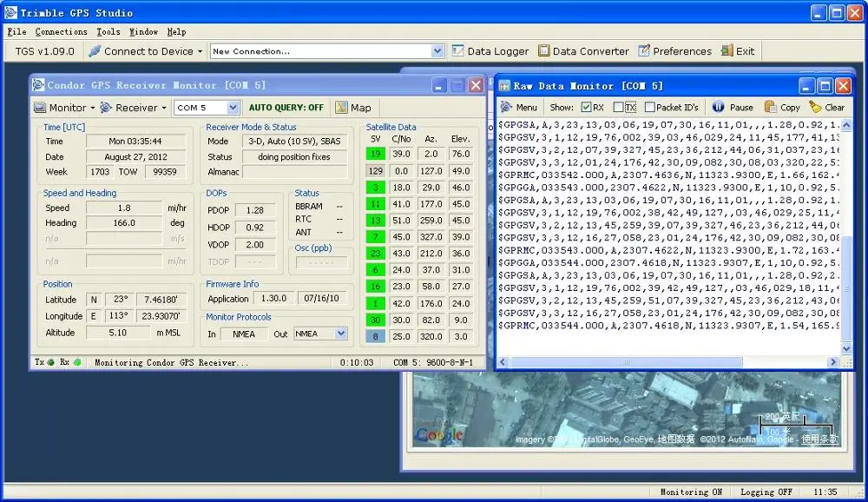Open the COM 5 port dropdown
Screen dimensions: 868x502
click(233, 108)
